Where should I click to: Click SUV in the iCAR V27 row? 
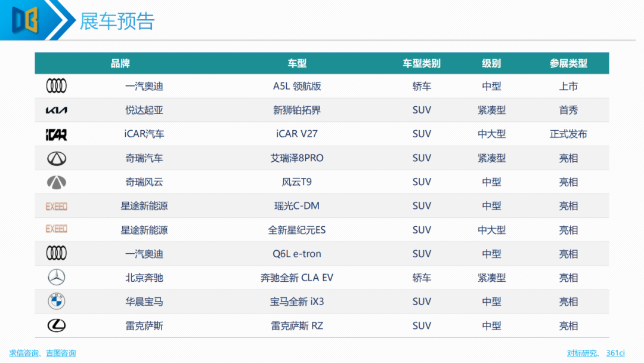[x=422, y=134]
